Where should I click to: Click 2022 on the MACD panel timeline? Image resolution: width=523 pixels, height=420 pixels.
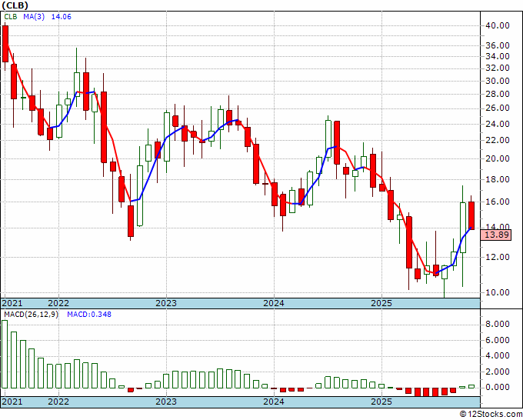pos(58,402)
